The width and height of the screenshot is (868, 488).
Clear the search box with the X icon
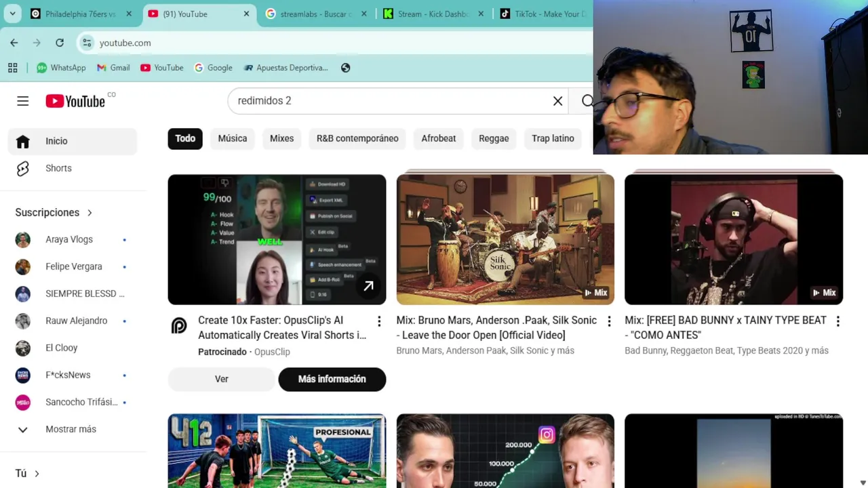(x=557, y=101)
